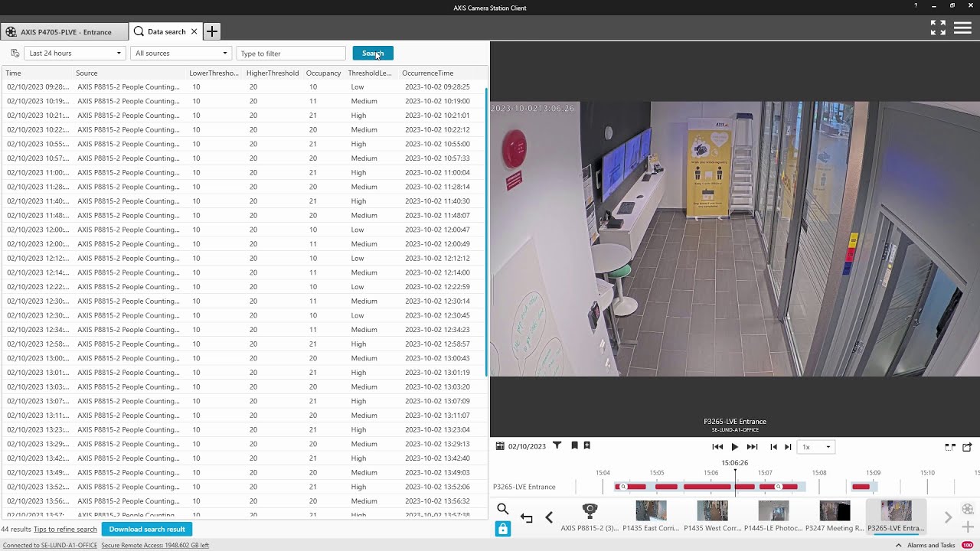Open the camera search magnifier icon
This screenshot has width=980, height=551.
coord(503,509)
